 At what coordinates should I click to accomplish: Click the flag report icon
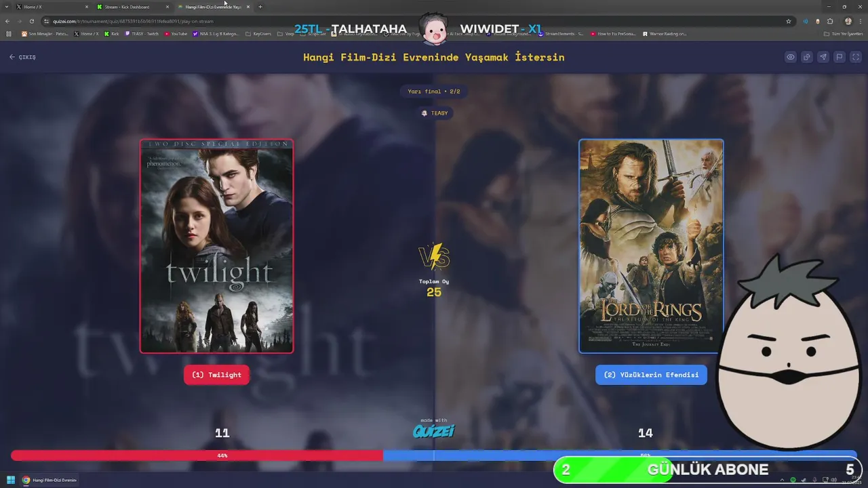840,57
